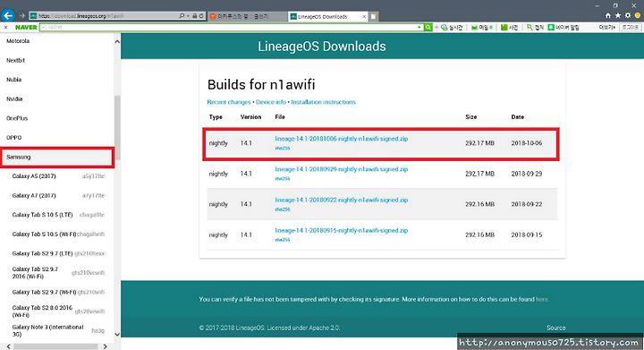644x350 pixels.
Task: Open browser tools gear icon
Action: tap(628, 15)
